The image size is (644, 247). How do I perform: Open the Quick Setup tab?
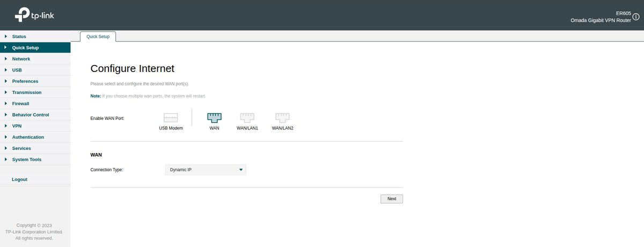coord(98,37)
